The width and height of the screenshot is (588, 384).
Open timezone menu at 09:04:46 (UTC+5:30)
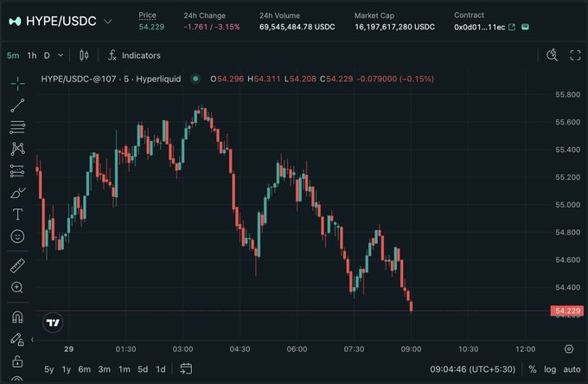click(472, 369)
